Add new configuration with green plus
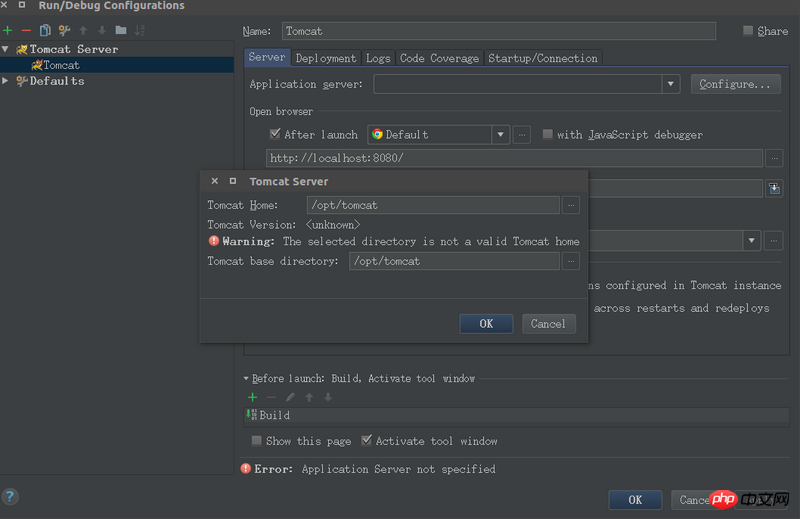This screenshot has width=800, height=519. click(8, 31)
